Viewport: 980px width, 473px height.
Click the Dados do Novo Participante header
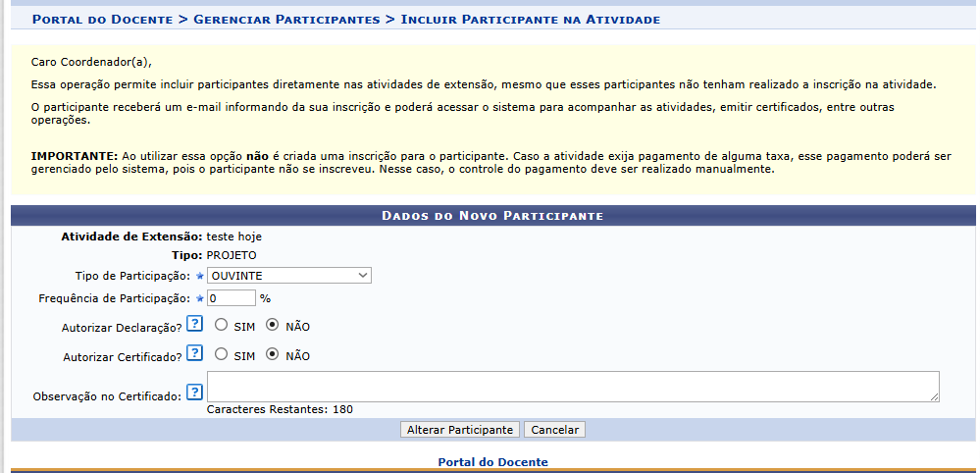pos(493,216)
